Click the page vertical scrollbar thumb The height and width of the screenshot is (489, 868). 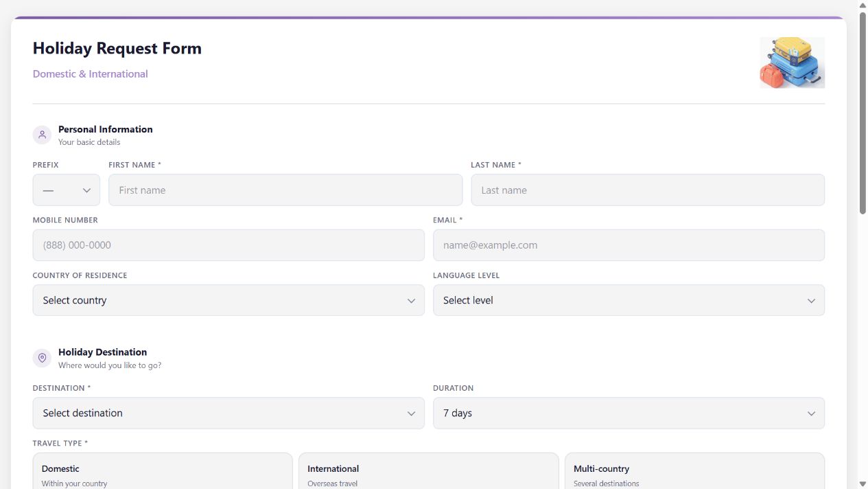pos(863,112)
